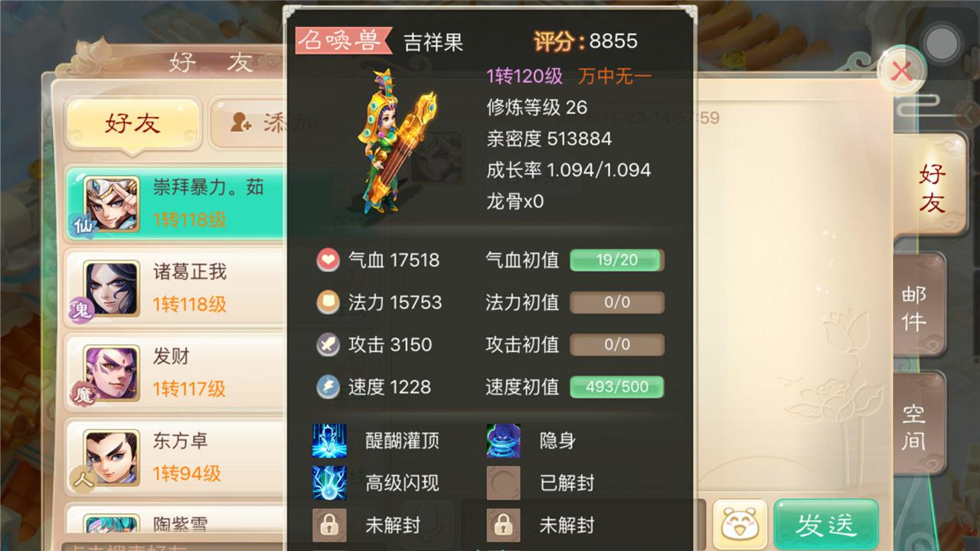
Task: Click the 速度初值 493/500 progress bar
Action: 616,387
